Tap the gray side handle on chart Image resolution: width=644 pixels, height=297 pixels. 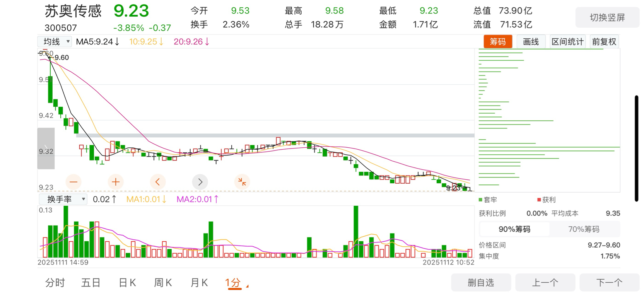(x=46, y=148)
